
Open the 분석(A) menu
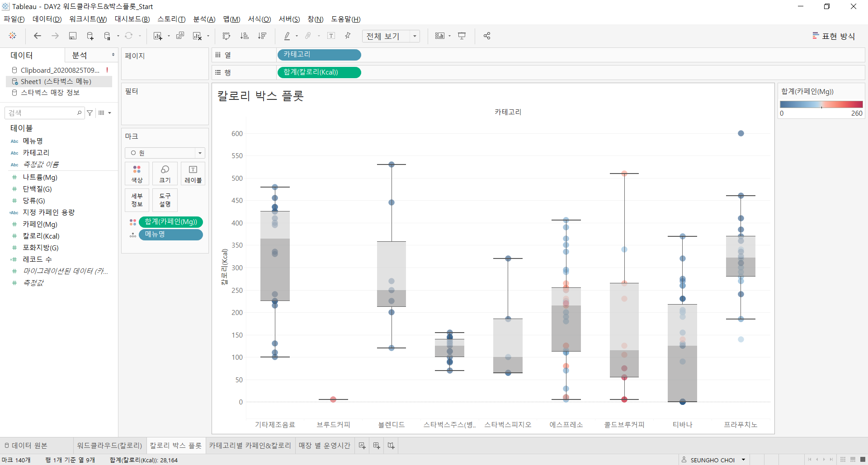204,19
